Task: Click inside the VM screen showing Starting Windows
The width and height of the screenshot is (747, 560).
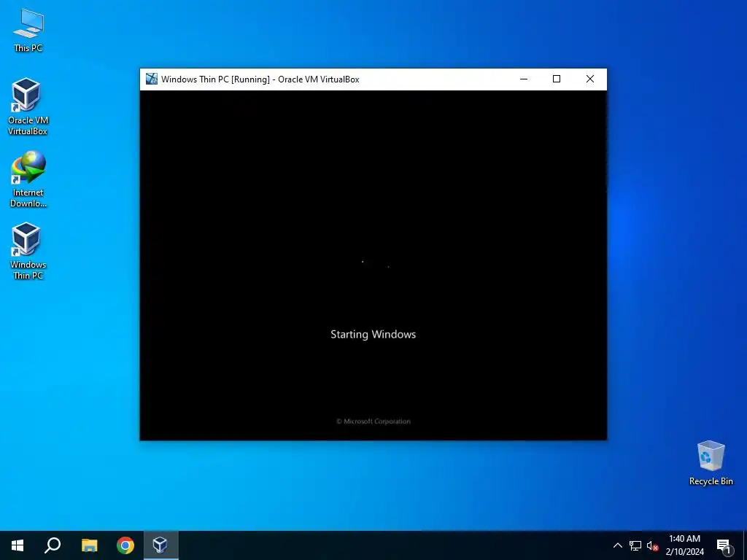Action: point(373,265)
